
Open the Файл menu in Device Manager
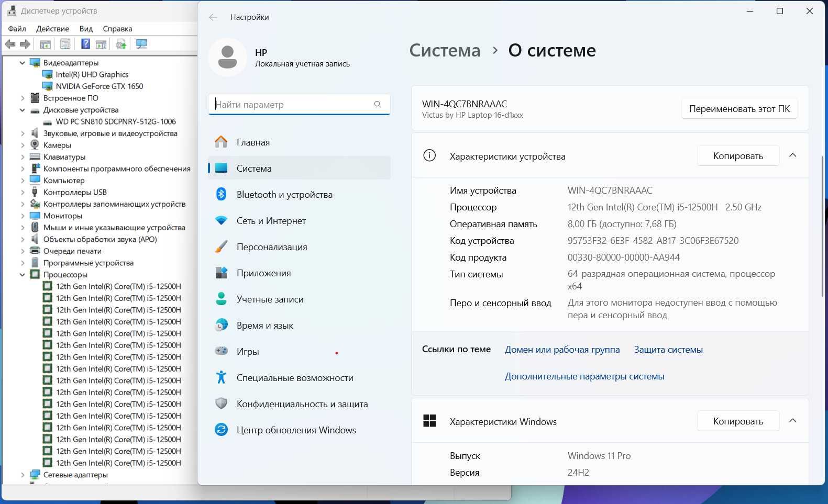pos(17,29)
